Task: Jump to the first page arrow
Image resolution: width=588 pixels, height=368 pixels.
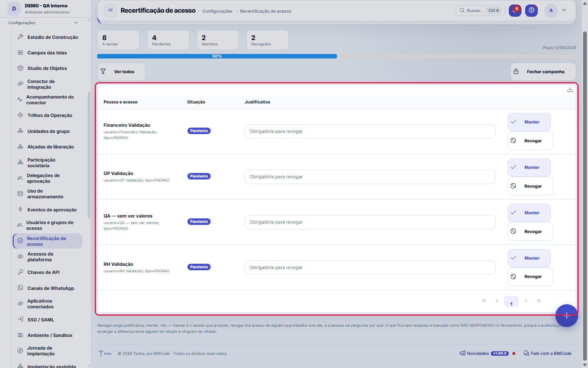Action: coord(484,301)
